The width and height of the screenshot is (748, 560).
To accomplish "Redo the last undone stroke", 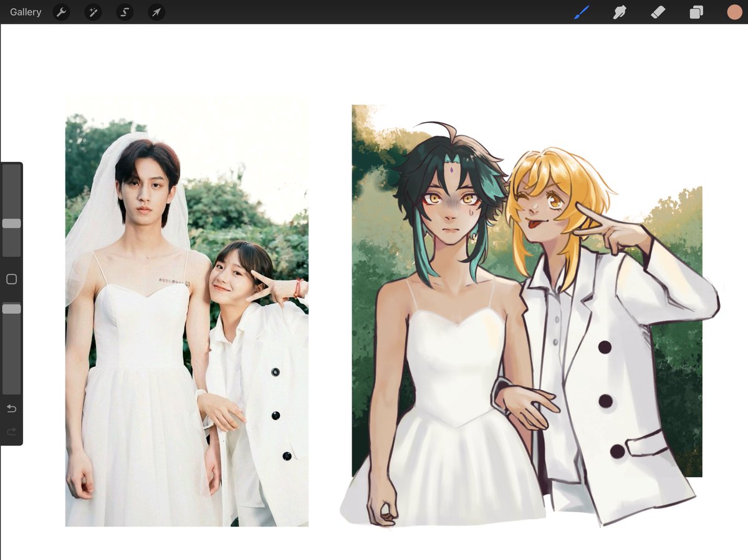I will (x=11, y=431).
